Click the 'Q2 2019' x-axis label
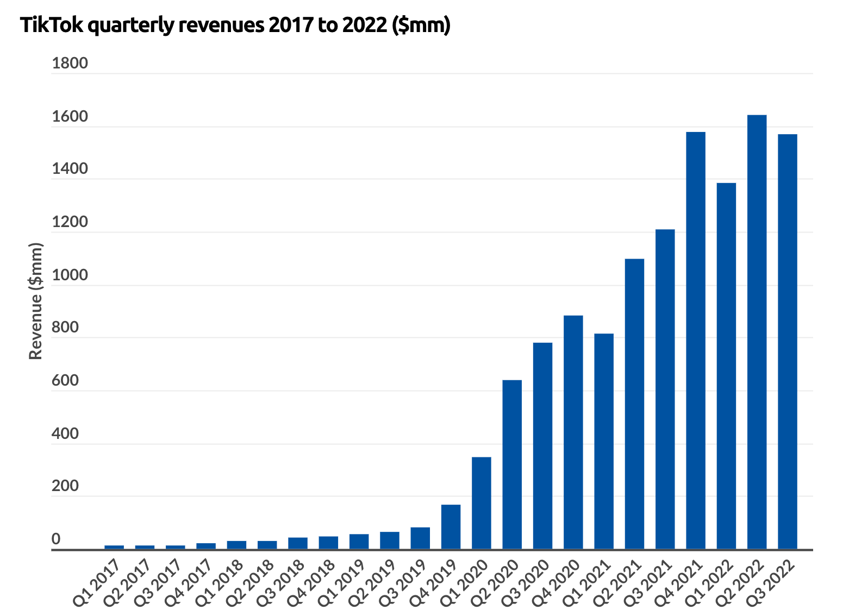The image size is (849, 616). pyautogui.click(x=373, y=583)
